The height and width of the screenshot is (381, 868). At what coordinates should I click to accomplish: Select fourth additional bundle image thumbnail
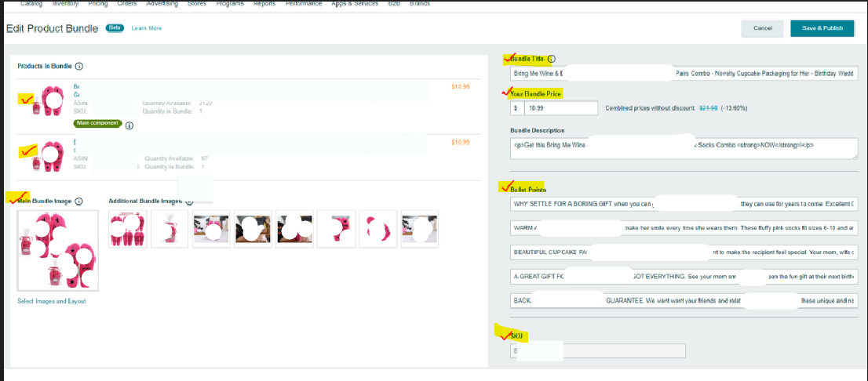pos(253,229)
